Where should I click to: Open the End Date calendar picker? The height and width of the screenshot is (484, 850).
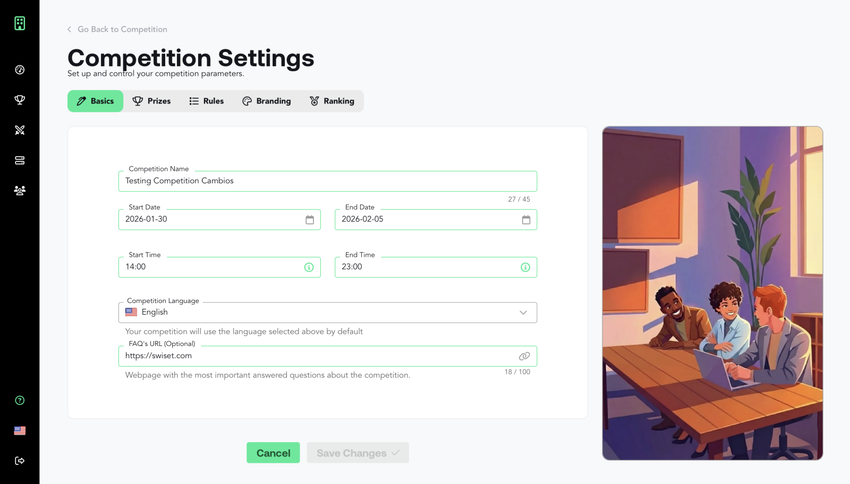[x=526, y=220]
